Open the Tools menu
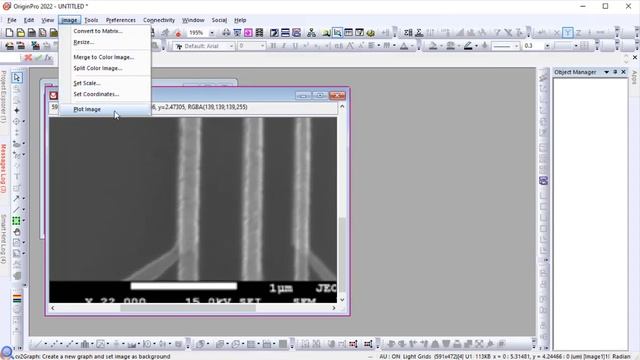 tap(91, 20)
